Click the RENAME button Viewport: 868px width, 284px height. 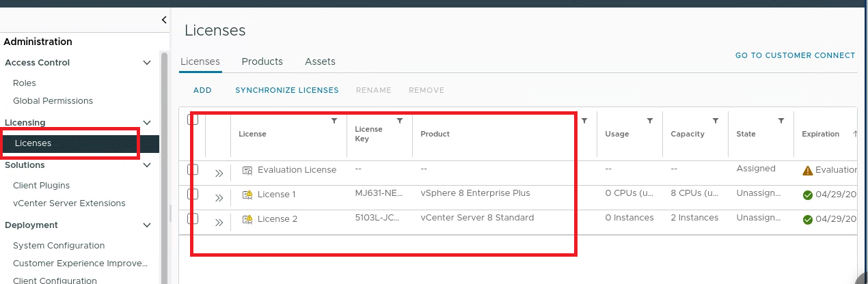pos(374,90)
